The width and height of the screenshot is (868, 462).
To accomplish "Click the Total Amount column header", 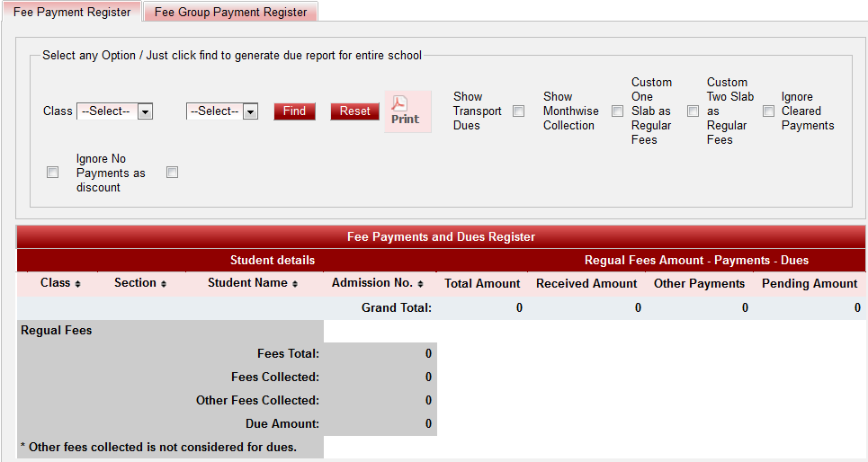I will click(482, 284).
